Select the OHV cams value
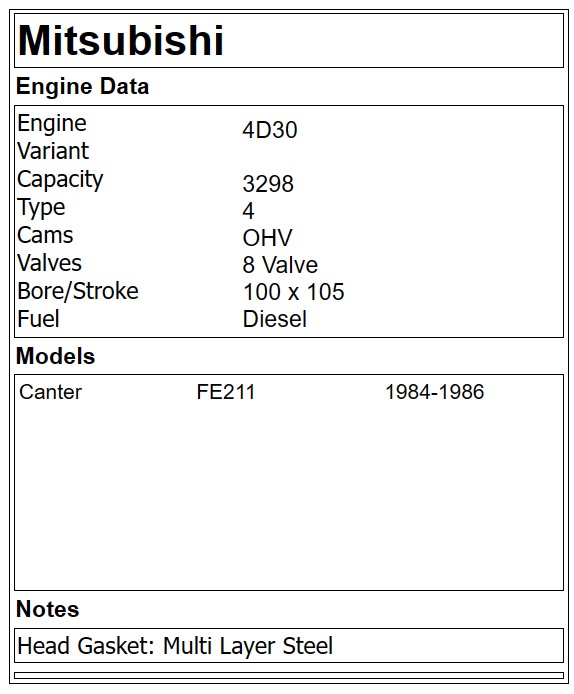The width and height of the screenshot is (574, 694). tap(267, 238)
